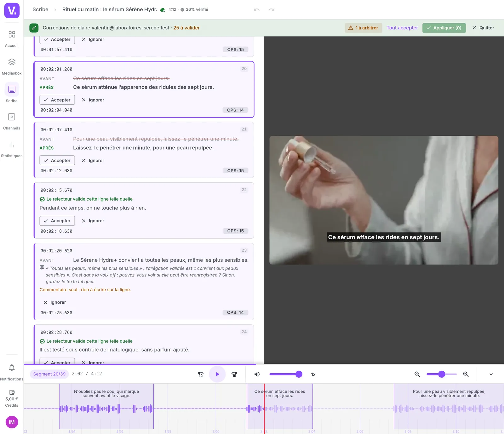Mute the volume speaker icon
Screen dimensions: 504x434
click(257, 374)
